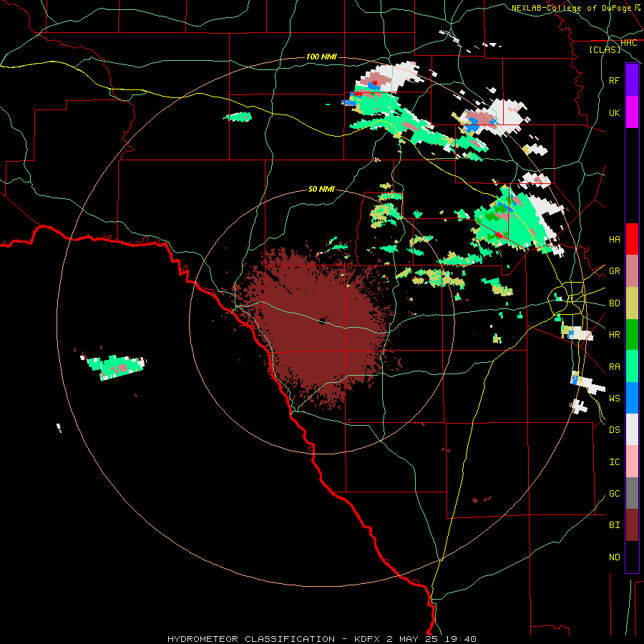The width and height of the screenshot is (644, 644).
Task: Click the UK legend label
Action: [x=615, y=112]
